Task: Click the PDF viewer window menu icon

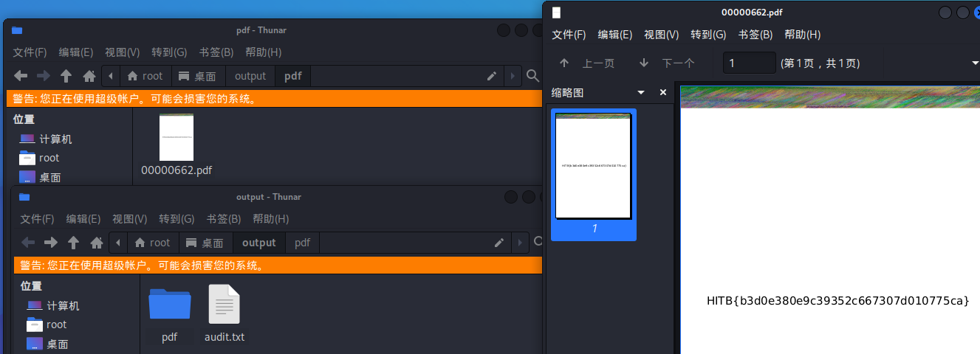Action: point(557,13)
